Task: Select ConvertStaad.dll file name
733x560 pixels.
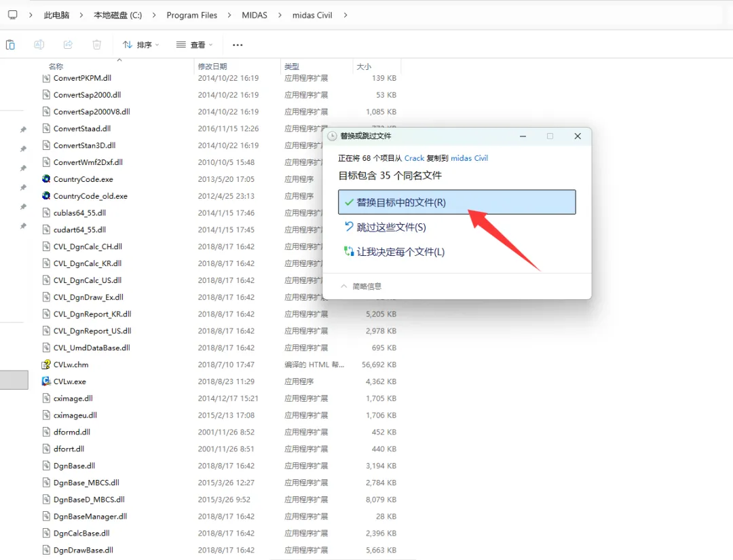Action: (x=82, y=128)
